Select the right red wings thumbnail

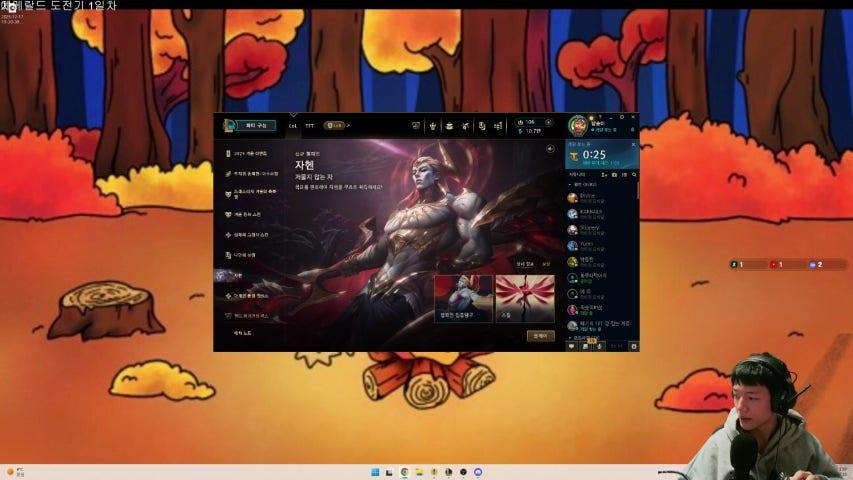pos(525,299)
